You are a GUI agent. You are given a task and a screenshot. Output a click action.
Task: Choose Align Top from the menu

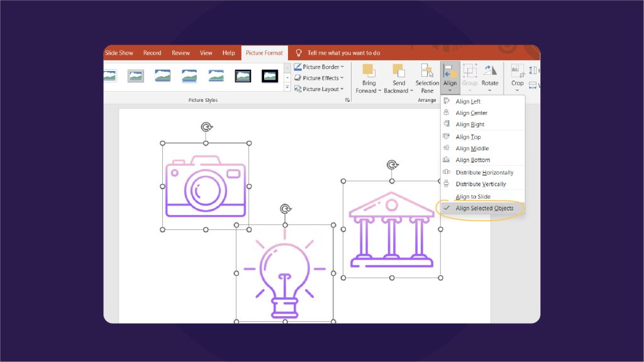coord(483,136)
